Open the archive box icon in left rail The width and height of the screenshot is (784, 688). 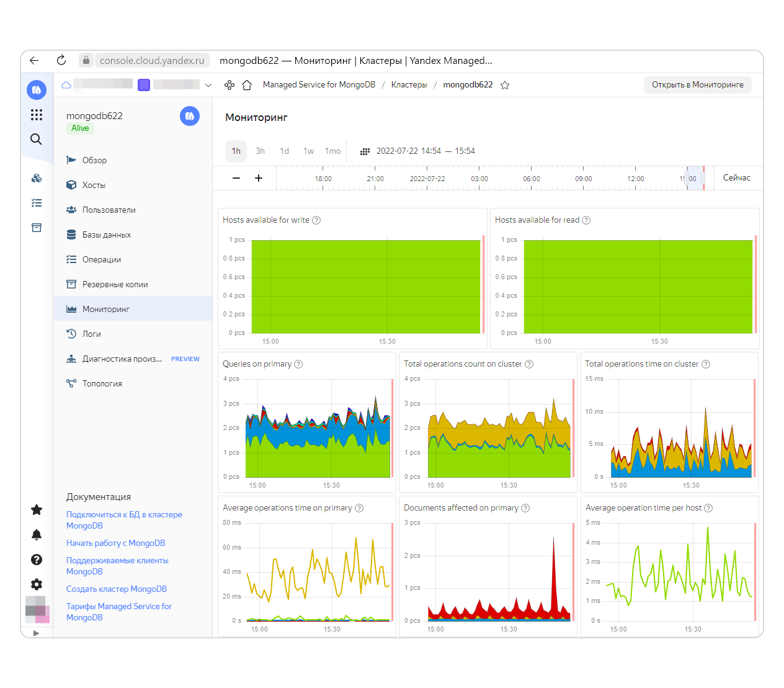point(37,228)
